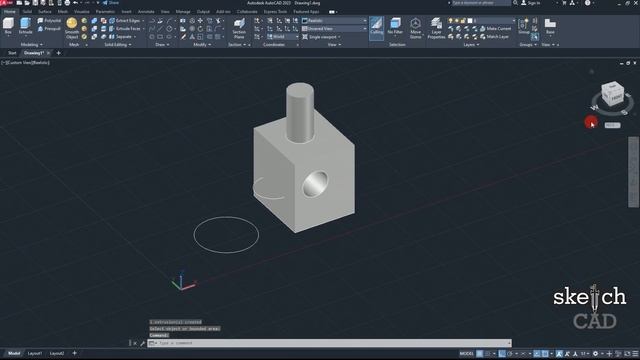Open the World UCS dropdown

283,37
